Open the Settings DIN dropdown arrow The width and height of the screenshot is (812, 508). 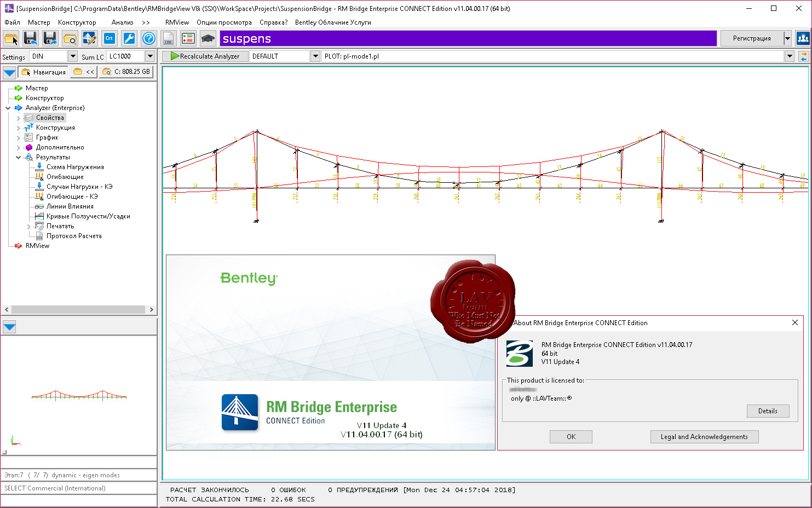click(x=73, y=56)
